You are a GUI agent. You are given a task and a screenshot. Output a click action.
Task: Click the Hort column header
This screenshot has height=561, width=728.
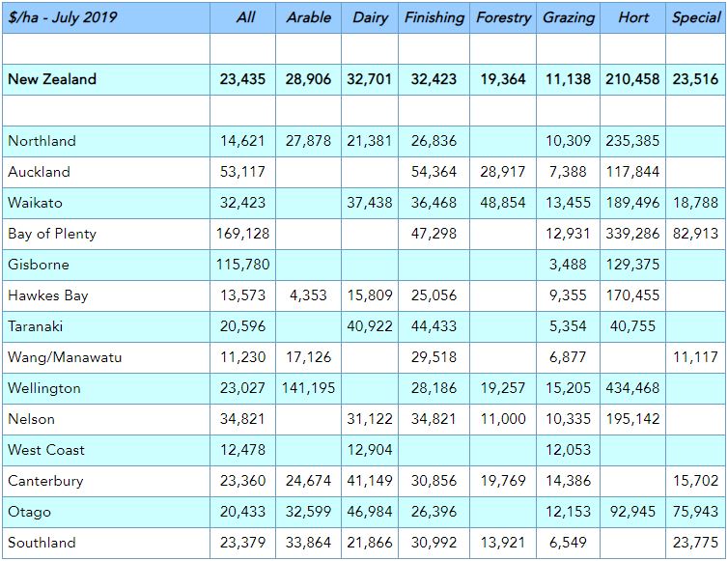[633, 17]
